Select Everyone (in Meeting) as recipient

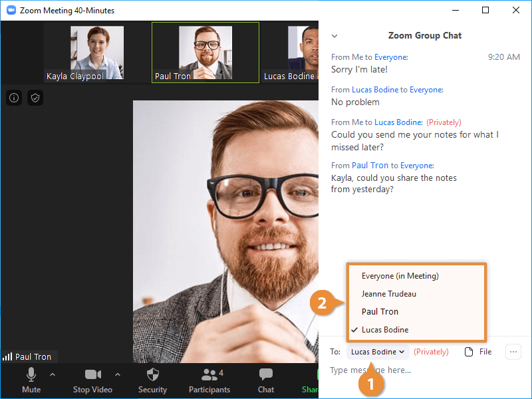click(x=400, y=276)
